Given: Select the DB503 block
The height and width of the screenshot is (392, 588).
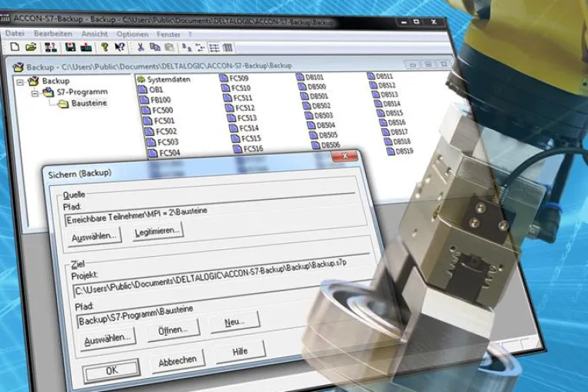Looking at the screenshot, I should tap(319, 116).
